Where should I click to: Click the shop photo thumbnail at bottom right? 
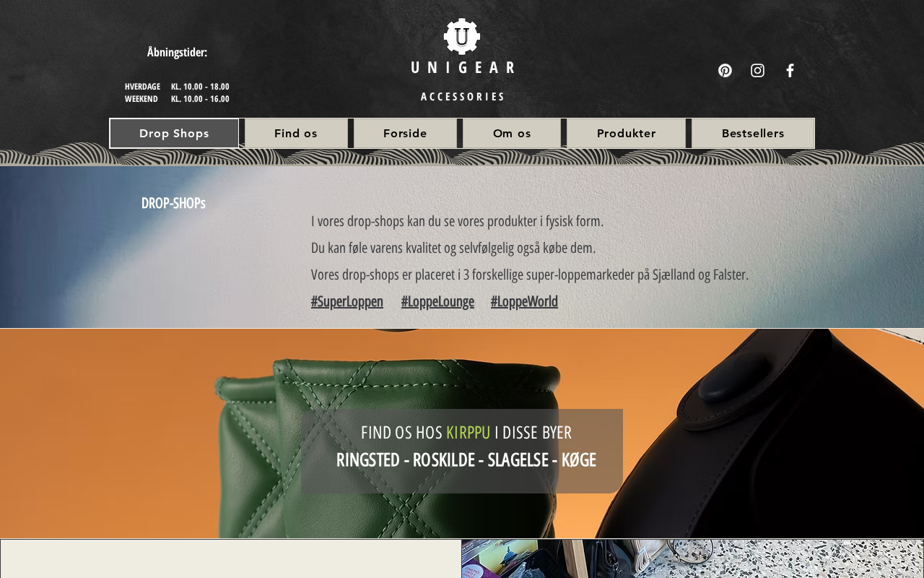tap(692, 558)
